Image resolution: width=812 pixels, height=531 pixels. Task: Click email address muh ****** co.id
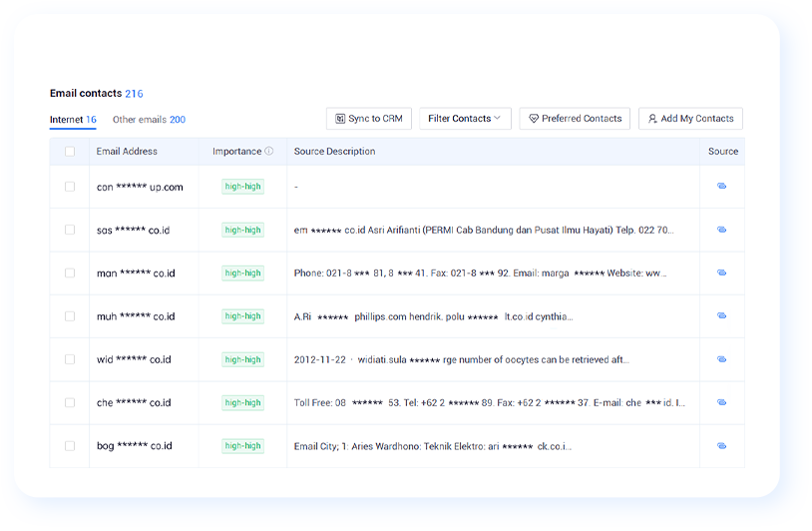pos(136,316)
